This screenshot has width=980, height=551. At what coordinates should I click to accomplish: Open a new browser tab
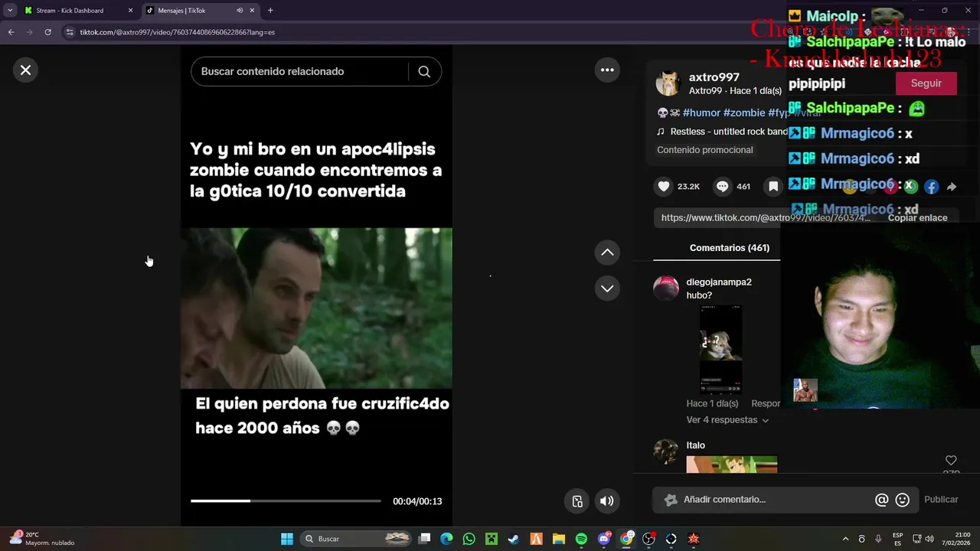[270, 11]
